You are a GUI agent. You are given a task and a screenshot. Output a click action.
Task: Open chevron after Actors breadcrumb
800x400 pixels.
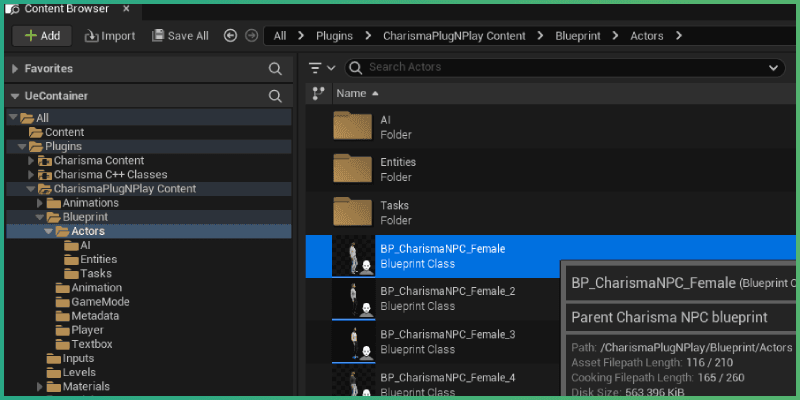click(679, 36)
